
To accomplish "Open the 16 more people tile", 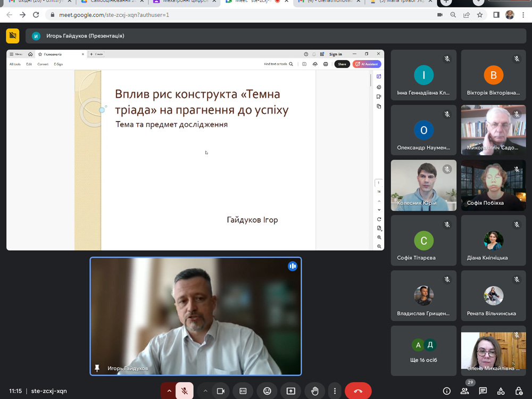I will coord(423,351).
